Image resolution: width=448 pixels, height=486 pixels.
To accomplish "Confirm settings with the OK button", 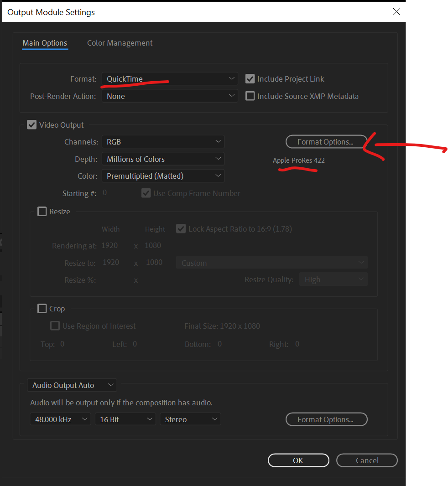I will tap(298, 460).
